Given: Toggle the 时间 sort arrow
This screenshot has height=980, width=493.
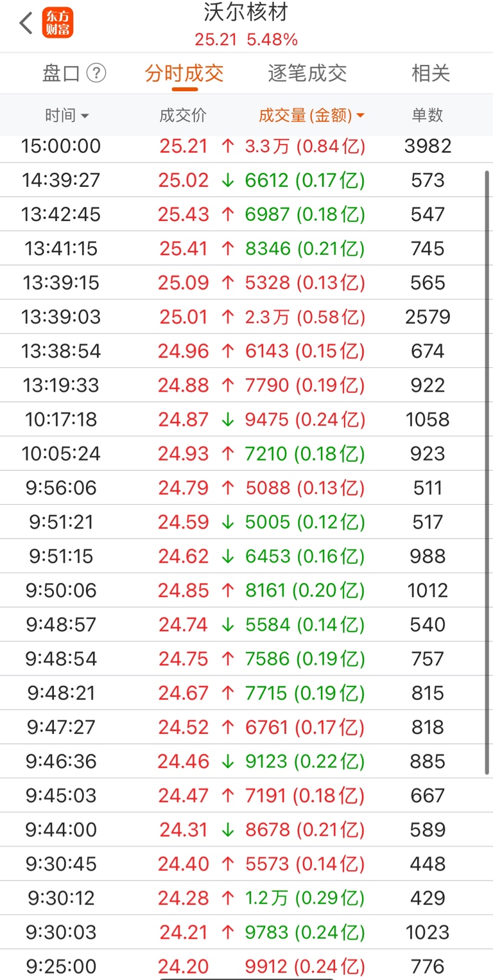Looking at the screenshot, I should (x=85, y=116).
